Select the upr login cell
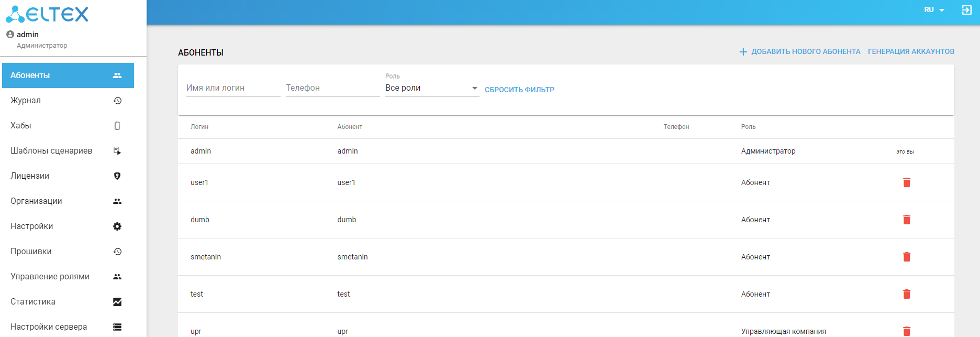The height and width of the screenshot is (337, 980). [196, 331]
